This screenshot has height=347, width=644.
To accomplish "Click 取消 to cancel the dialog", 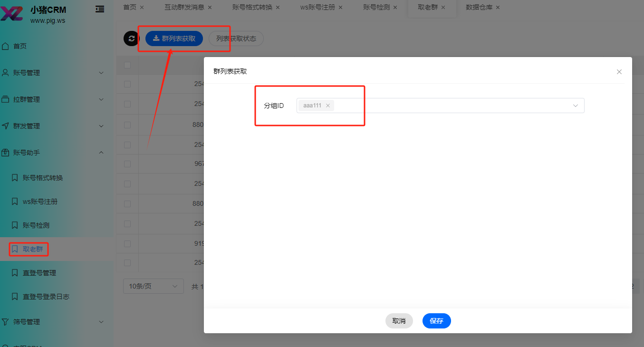I will (399, 321).
